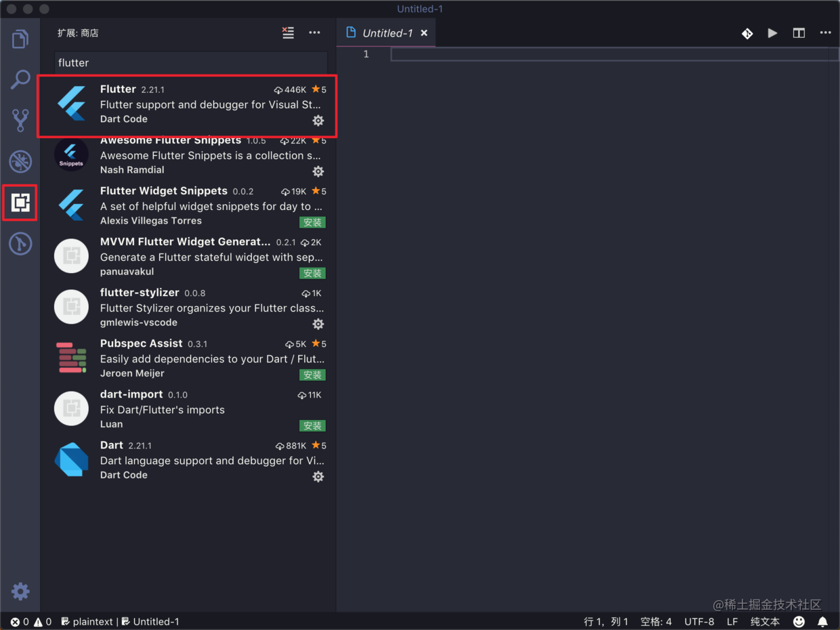Select the Flutter extension logo thumbnail
Screen dimensions: 840x630
(x=72, y=104)
